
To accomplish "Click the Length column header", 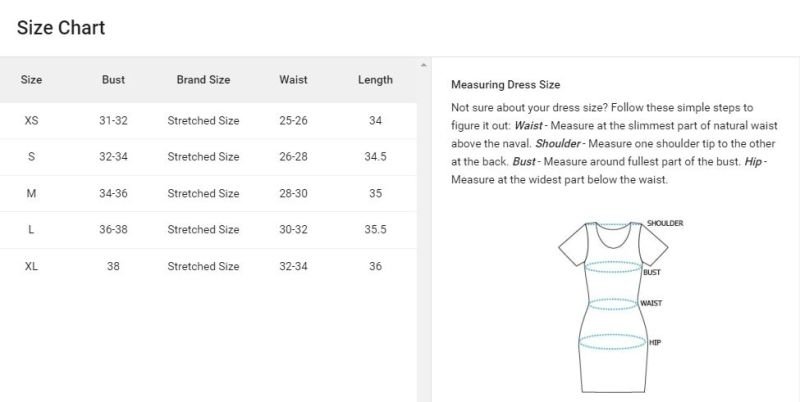I will pyautogui.click(x=375, y=80).
